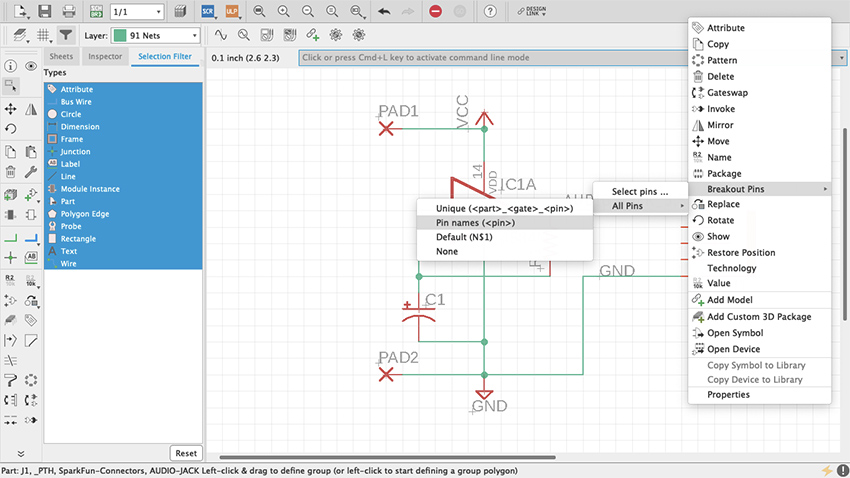Click the green Layer color swatch
This screenshot has height=478, width=850.
coord(120,36)
